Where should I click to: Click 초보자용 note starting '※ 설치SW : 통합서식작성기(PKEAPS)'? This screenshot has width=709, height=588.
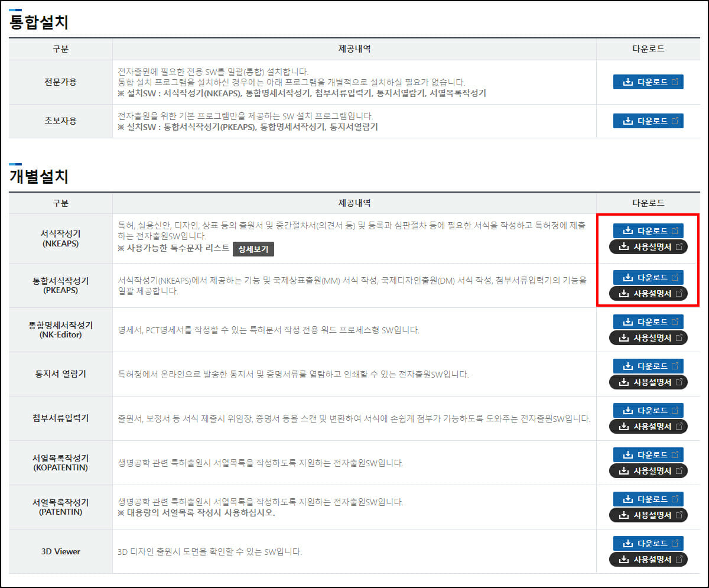(x=248, y=126)
